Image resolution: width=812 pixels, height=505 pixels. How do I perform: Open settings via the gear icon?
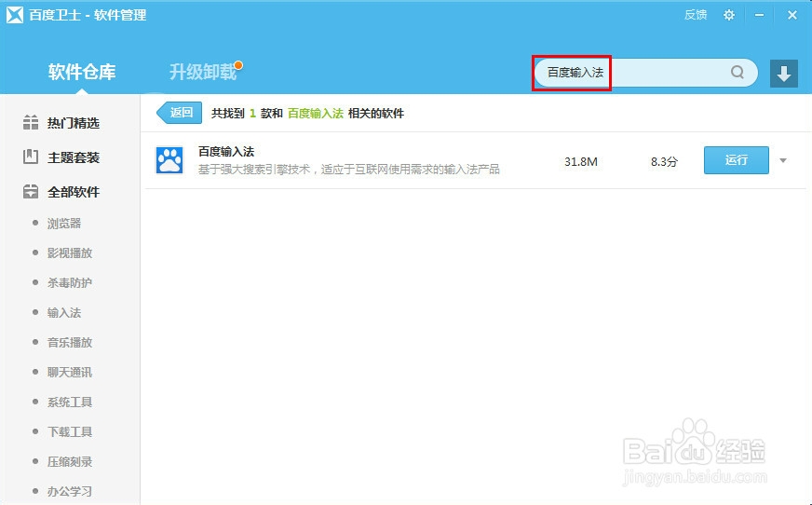[728, 15]
